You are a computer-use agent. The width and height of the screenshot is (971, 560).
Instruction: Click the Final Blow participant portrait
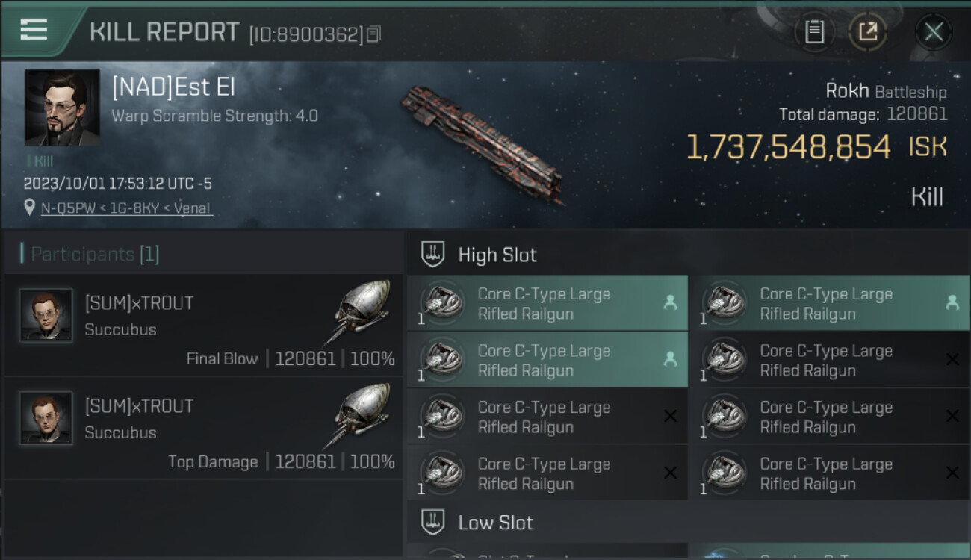pyautogui.click(x=46, y=315)
